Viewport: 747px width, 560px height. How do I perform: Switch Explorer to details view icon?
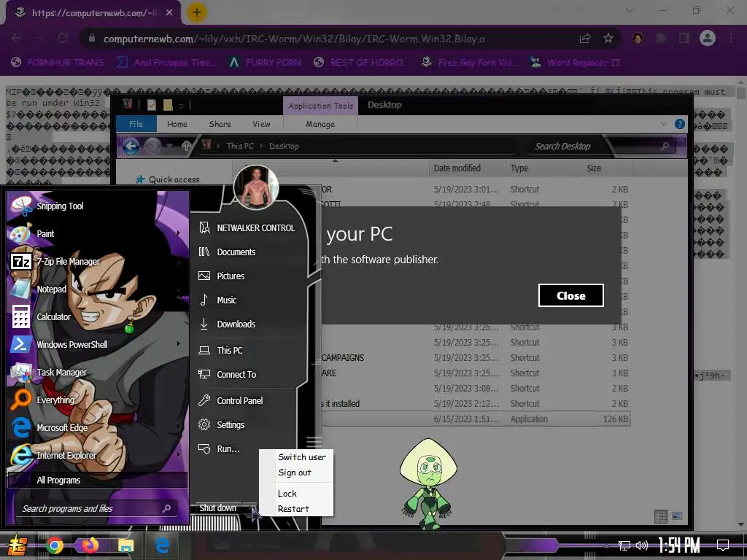661,516
